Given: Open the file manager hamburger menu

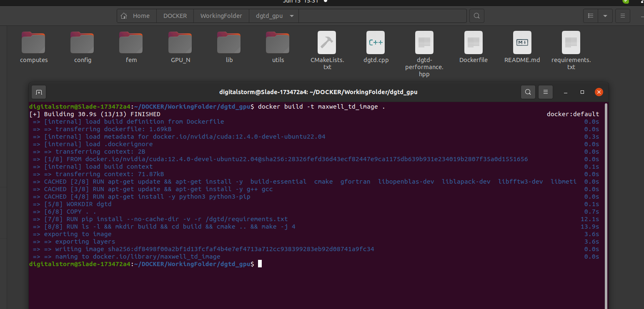Looking at the screenshot, I should click(x=623, y=16).
